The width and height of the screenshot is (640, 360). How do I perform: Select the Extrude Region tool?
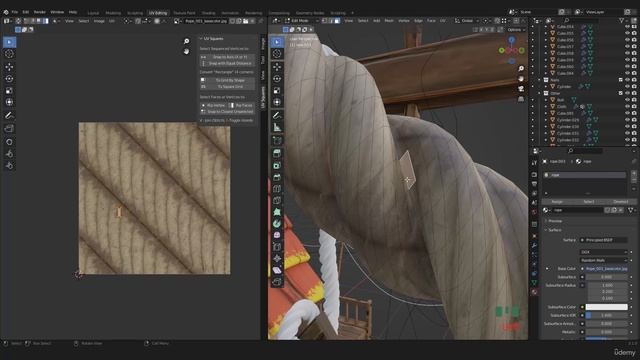(x=277, y=153)
